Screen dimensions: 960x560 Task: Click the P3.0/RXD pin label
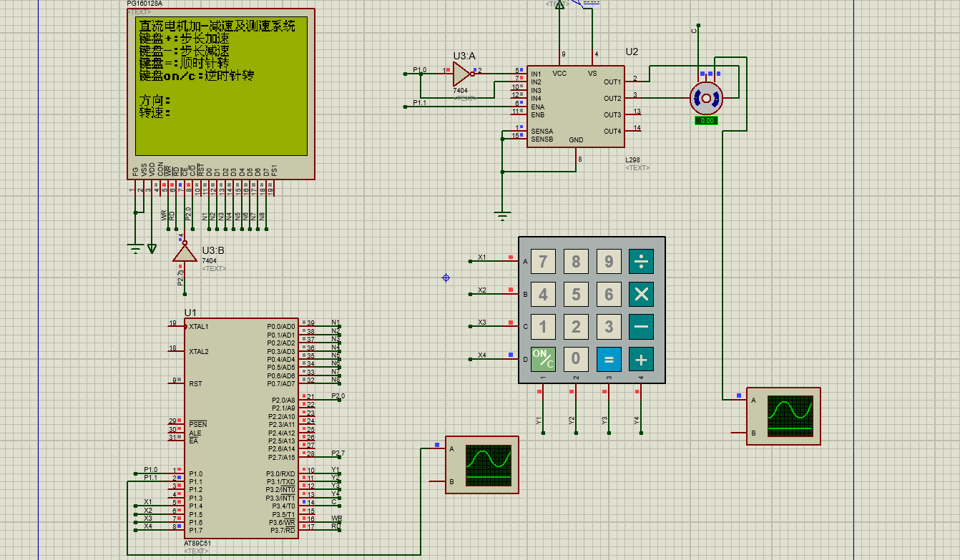click(281, 474)
